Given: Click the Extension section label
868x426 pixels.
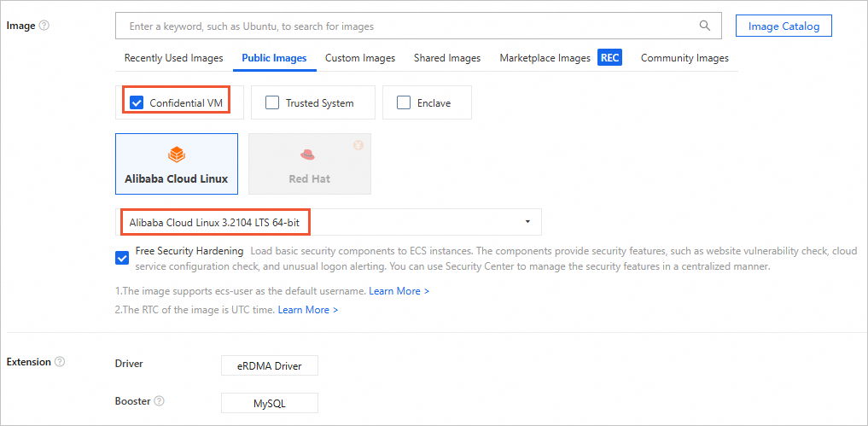Looking at the screenshot, I should (x=29, y=362).
